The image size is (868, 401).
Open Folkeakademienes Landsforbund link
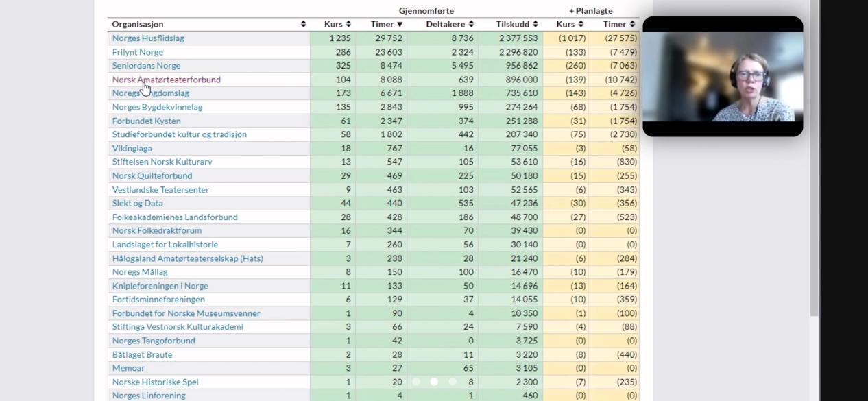point(175,217)
